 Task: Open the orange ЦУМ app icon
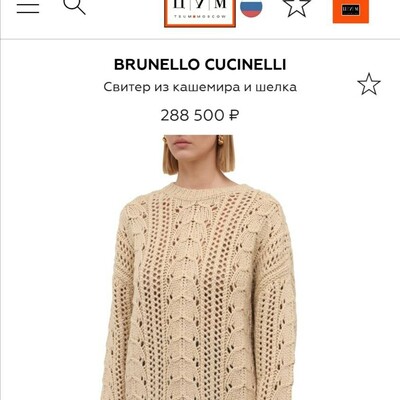click(x=351, y=11)
